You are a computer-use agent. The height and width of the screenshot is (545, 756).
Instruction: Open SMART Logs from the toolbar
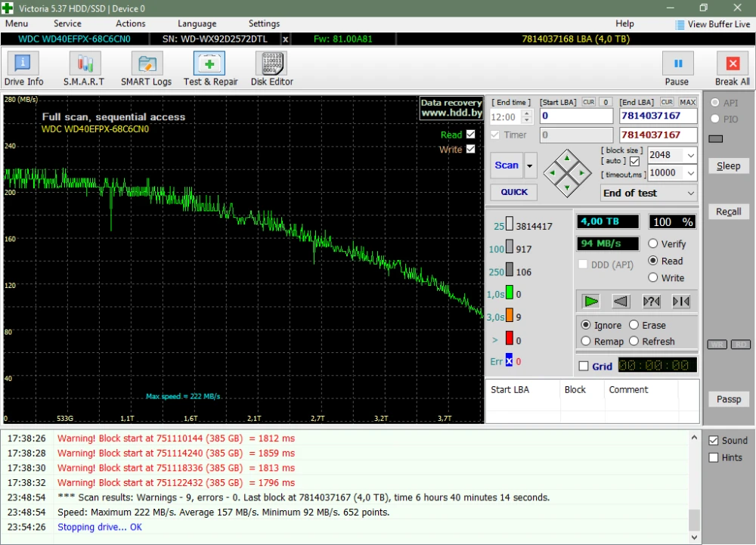(x=147, y=69)
